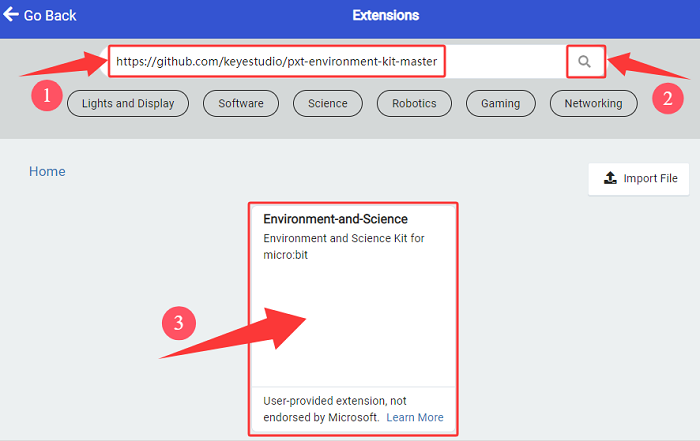Select the Software category tag
Screen dimensions: 700x441
(x=241, y=104)
